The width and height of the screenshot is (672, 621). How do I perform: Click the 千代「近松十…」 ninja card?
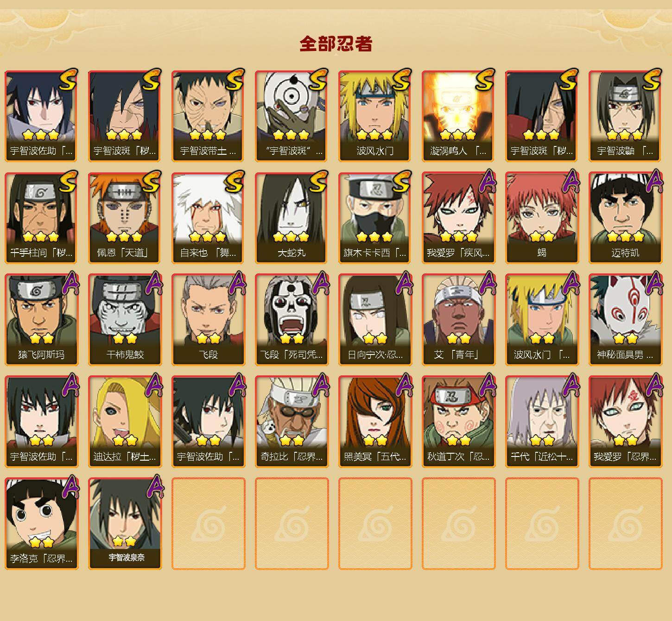point(541,422)
